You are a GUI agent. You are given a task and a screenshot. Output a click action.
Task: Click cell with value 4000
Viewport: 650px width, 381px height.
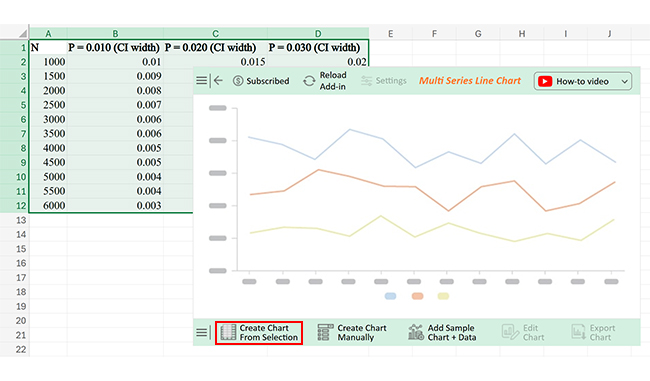pos(48,148)
